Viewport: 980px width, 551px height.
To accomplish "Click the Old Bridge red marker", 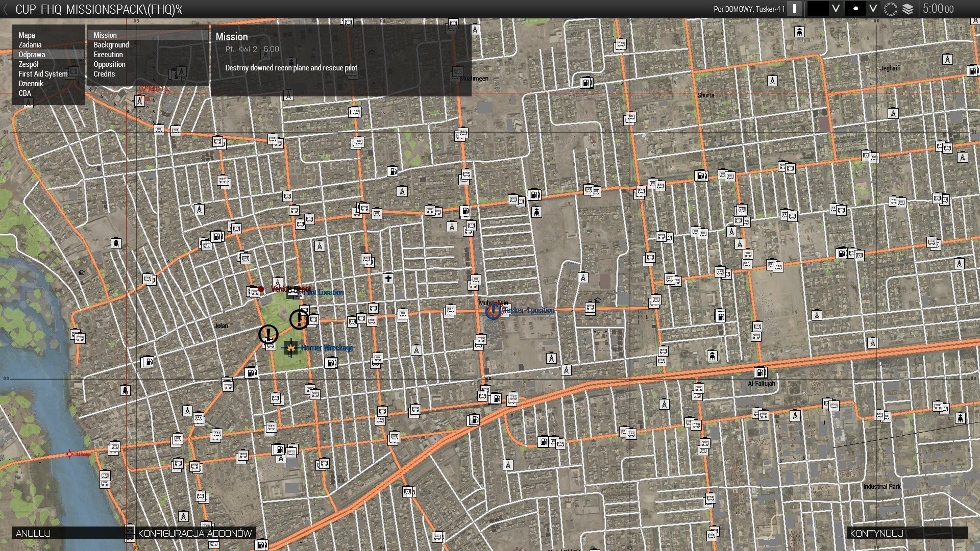I will (70, 454).
